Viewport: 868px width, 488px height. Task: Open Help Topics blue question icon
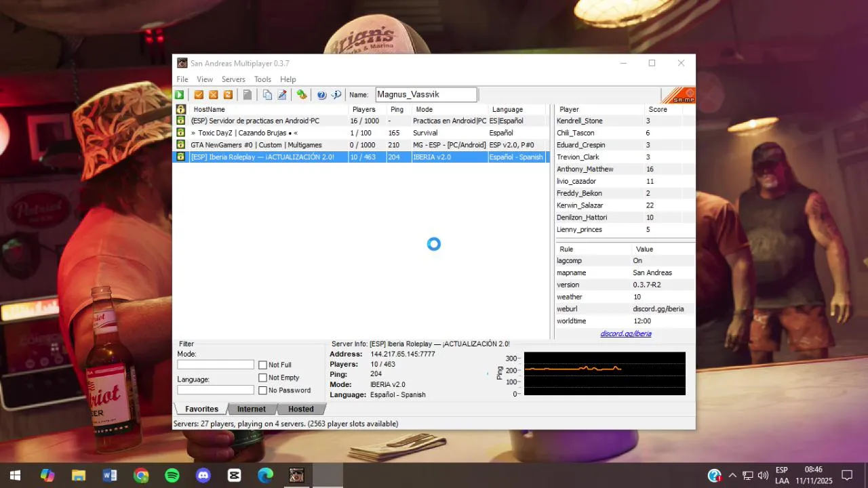click(321, 95)
